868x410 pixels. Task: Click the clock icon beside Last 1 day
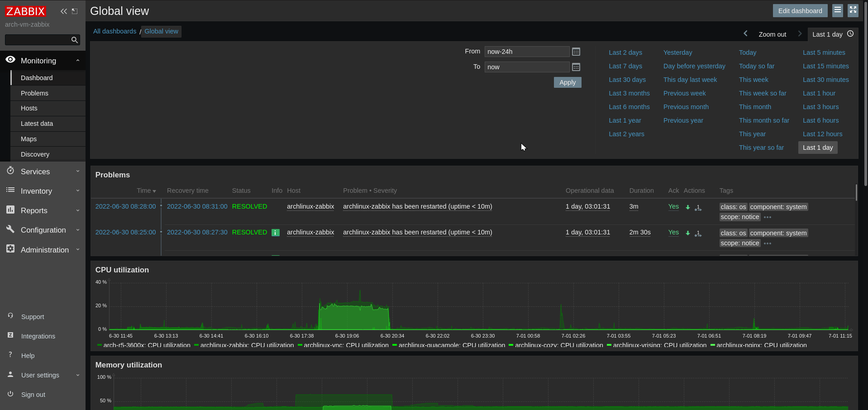(850, 33)
